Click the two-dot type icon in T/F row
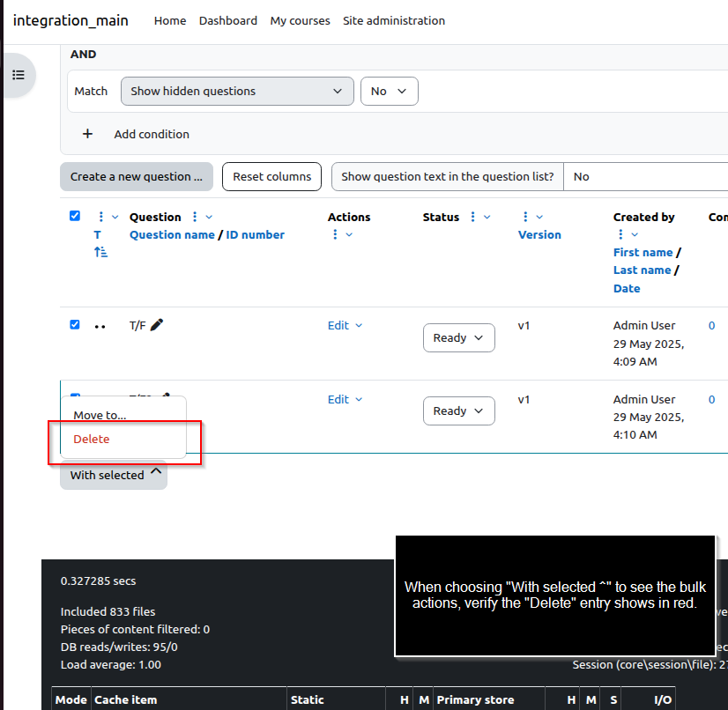The height and width of the screenshot is (710, 728). [100, 327]
